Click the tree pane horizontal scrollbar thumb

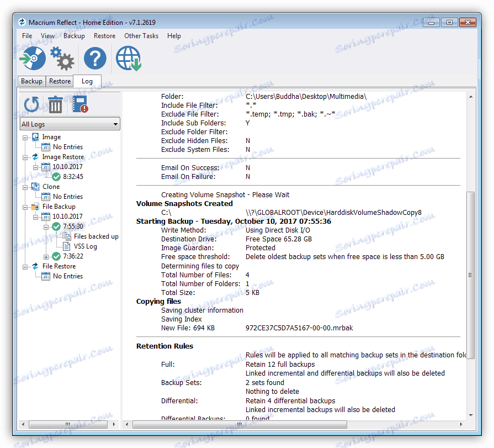(x=68, y=424)
